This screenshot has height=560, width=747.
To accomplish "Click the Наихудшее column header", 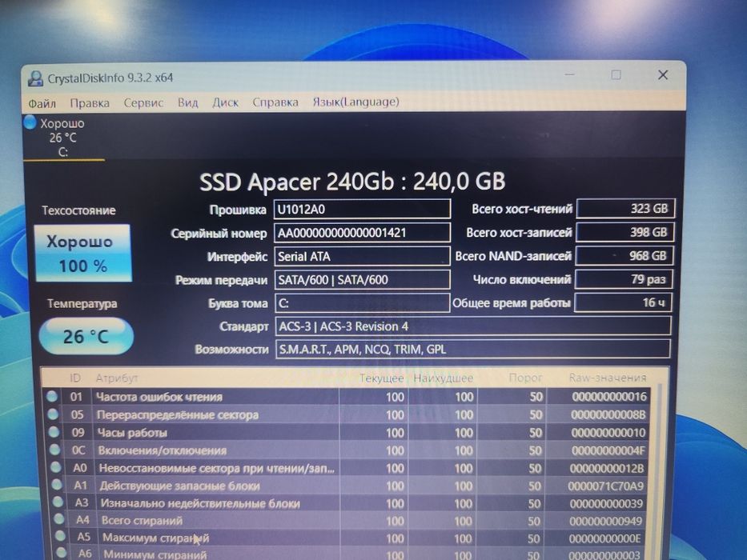I will (x=443, y=378).
